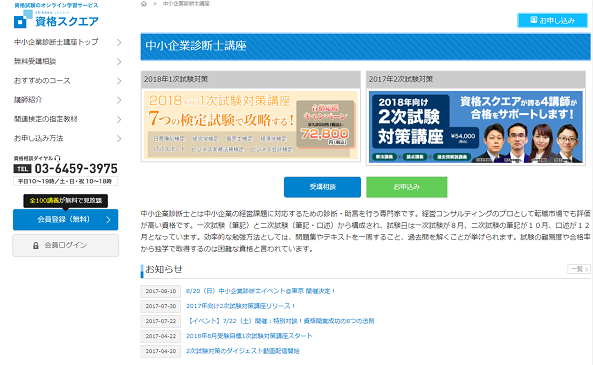Click the TEL badge icon

(22, 169)
